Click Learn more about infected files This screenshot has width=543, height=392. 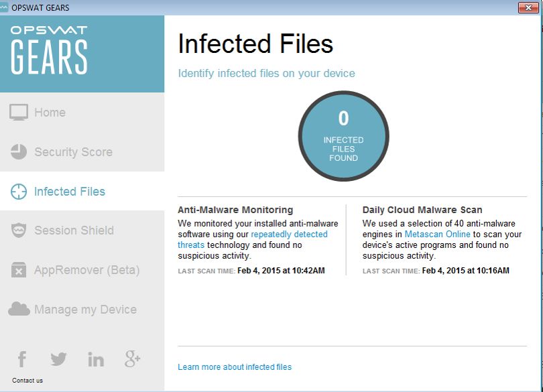pos(235,367)
